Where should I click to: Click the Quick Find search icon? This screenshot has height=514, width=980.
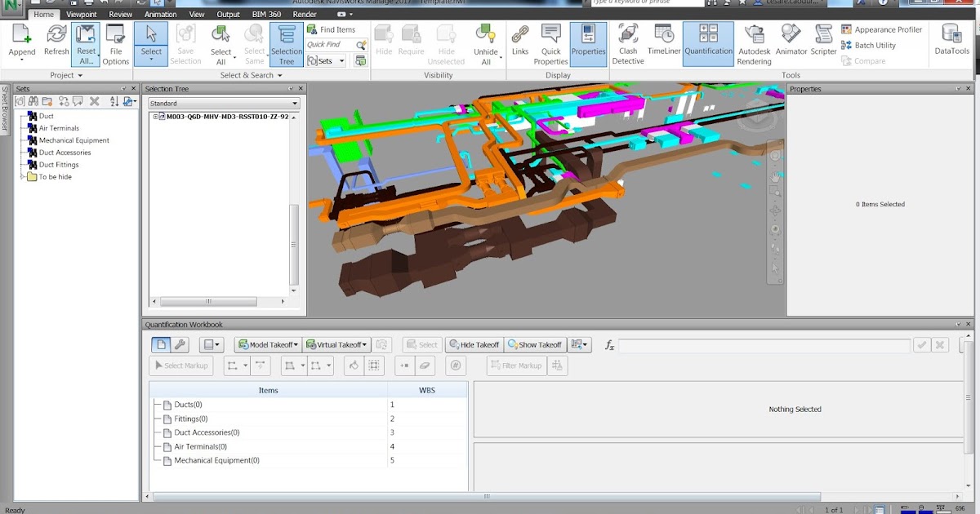(x=360, y=45)
